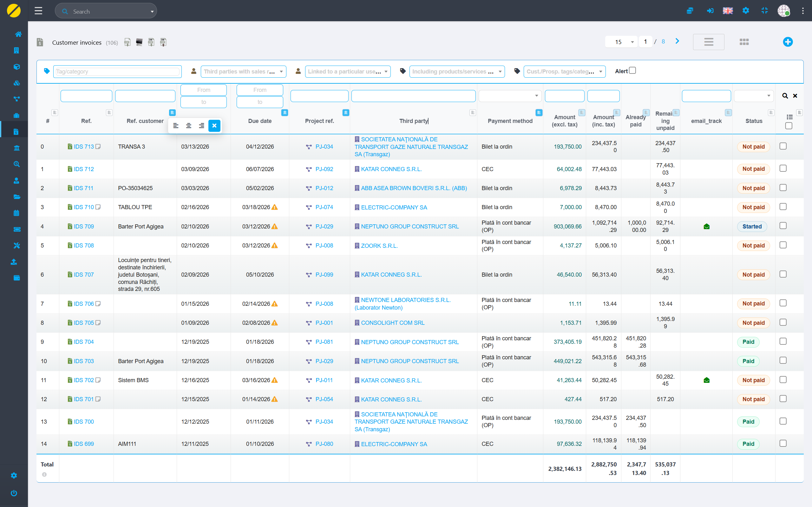Expand Third parties with sales rep dropdown
Image resolution: width=812 pixels, height=507 pixels.
point(243,71)
